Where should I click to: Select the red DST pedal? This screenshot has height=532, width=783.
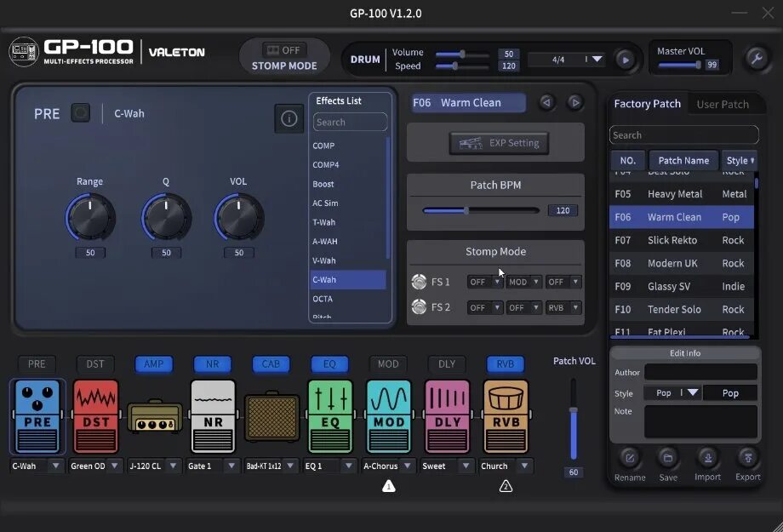point(96,416)
